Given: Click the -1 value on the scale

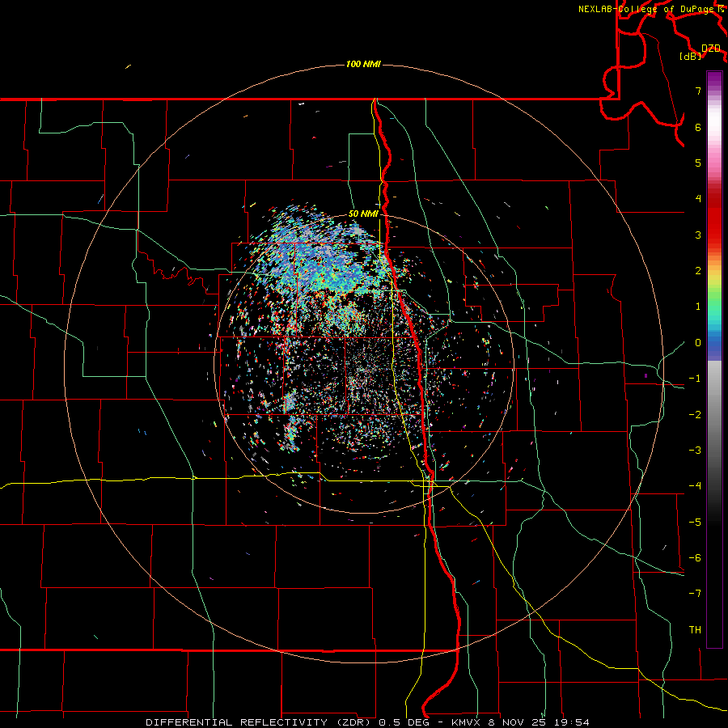Looking at the screenshot, I should (695, 379).
